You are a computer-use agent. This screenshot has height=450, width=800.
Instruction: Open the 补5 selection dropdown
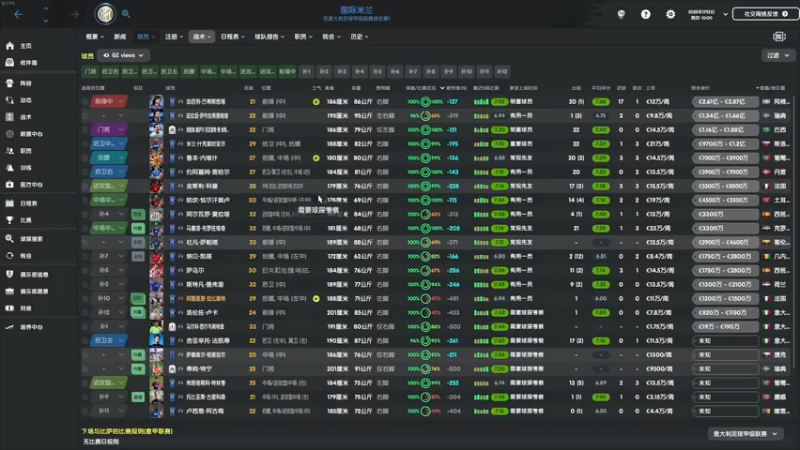tap(109, 270)
